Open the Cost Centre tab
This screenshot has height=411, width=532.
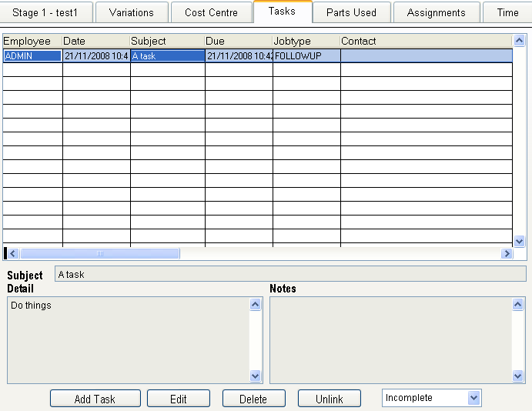(x=211, y=12)
